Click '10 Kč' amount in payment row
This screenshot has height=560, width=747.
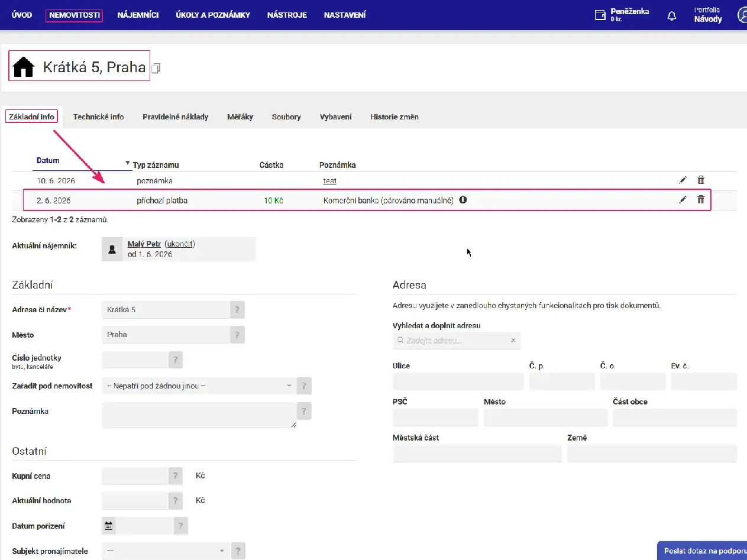(273, 200)
